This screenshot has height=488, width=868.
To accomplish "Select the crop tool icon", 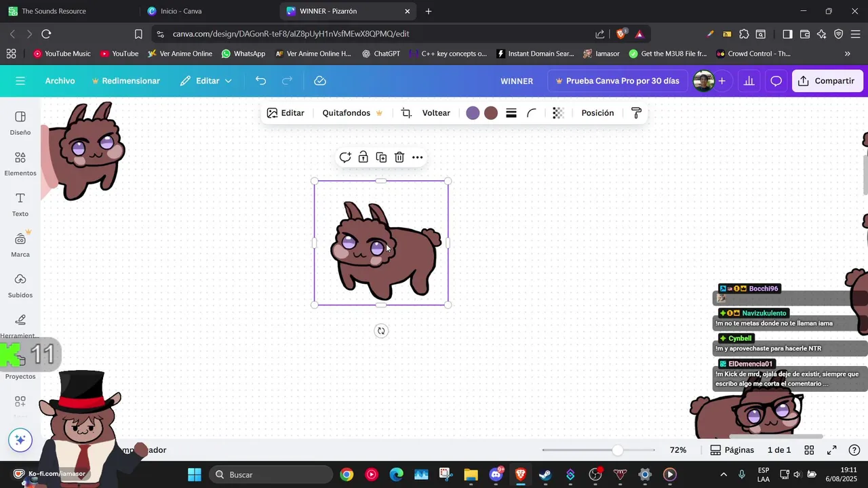I will click(x=406, y=113).
